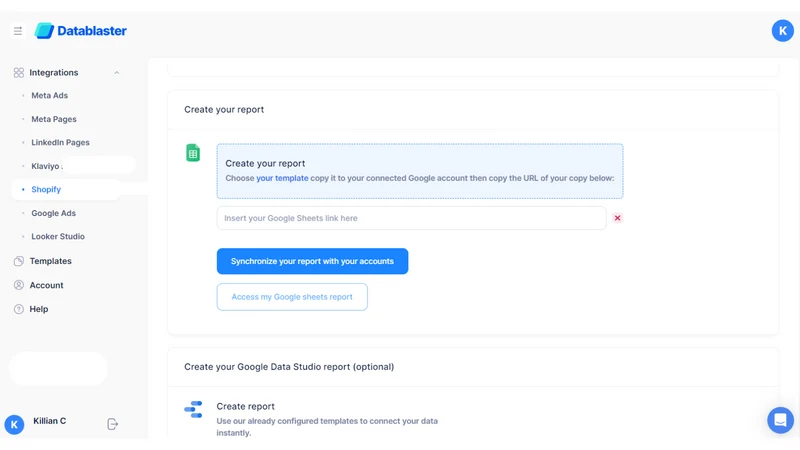The width and height of the screenshot is (800, 450).
Task: Open the top-right K profile avatar
Action: 782,31
